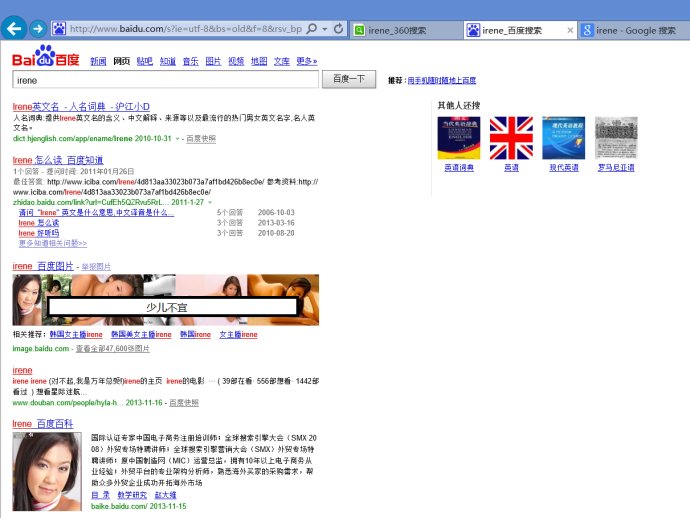Open 查看全部47,600张图片 link
The height and width of the screenshot is (518, 690).
point(113,349)
